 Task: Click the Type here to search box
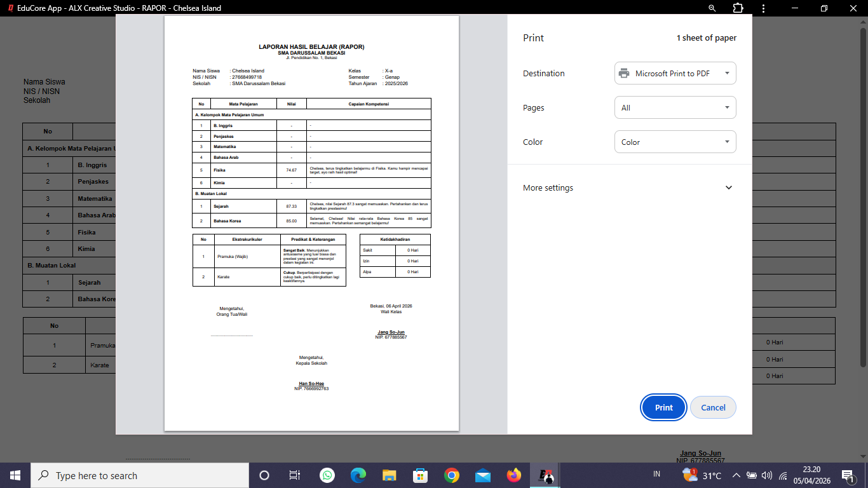pyautogui.click(x=140, y=475)
